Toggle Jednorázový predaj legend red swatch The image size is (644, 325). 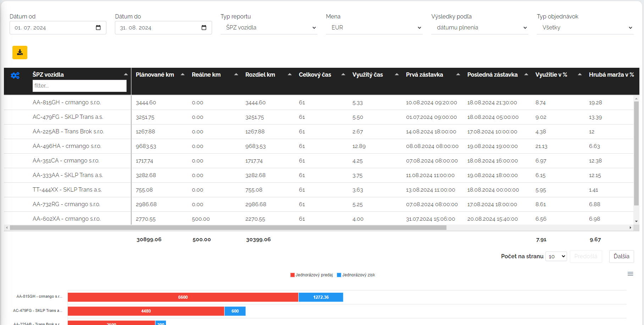[x=293, y=275]
